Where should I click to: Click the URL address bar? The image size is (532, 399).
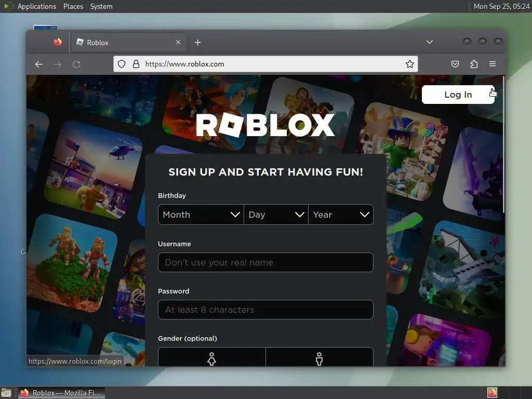coord(265,64)
